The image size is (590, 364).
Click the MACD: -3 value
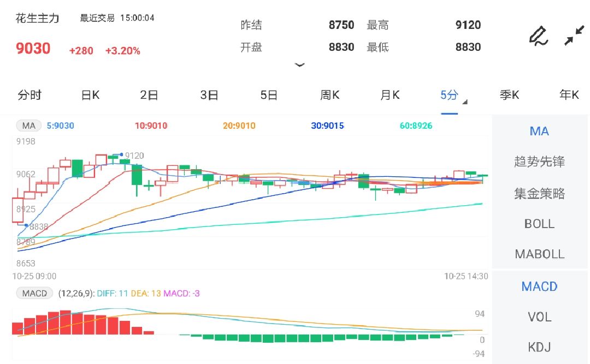[182, 293]
